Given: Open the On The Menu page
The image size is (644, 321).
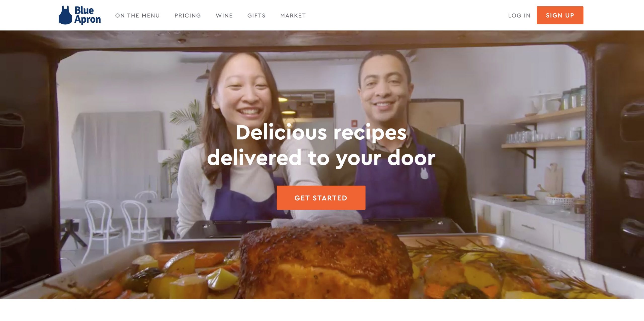Looking at the screenshot, I should click(137, 16).
